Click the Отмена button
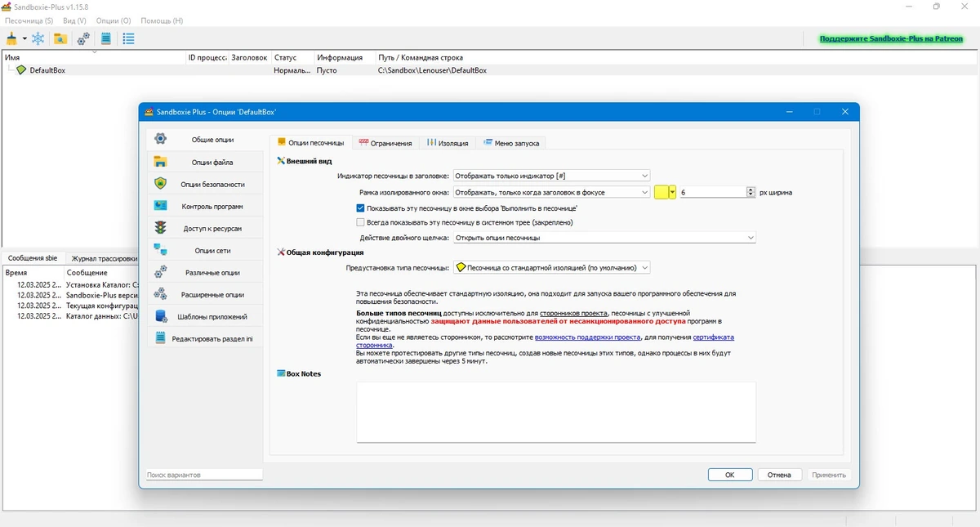This screenshot has height=527, width=980. (x=779, y=475)
